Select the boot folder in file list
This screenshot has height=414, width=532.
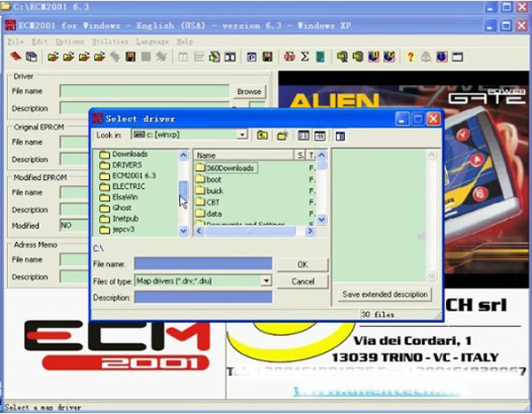pyautogui.click(x=208, y=179)
